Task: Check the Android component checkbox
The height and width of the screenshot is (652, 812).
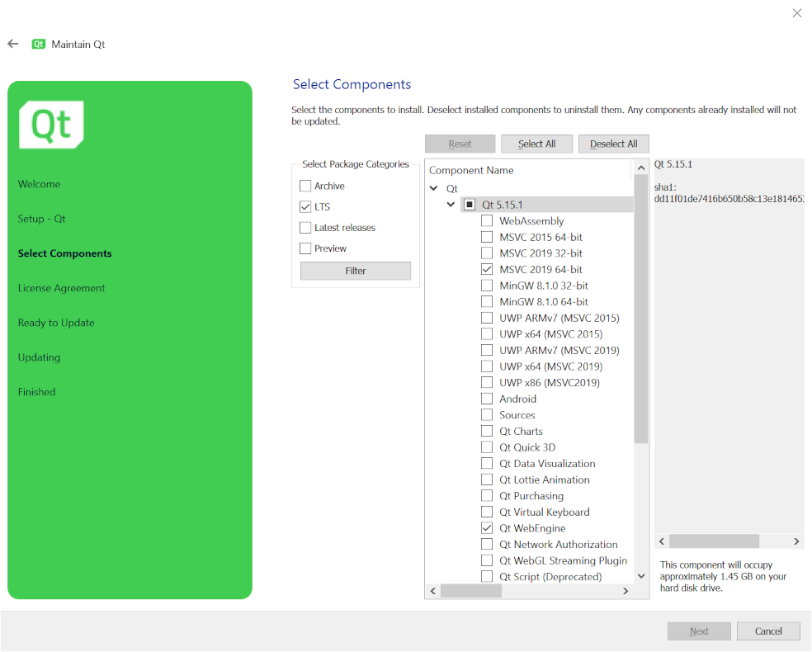Action: pos(487,399)
